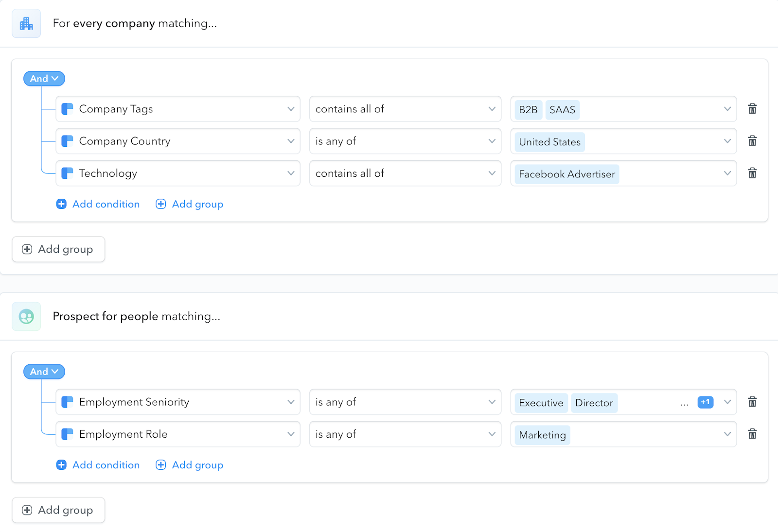Expand the United States values dropdown arrow
The width and height of the screenshot is (778, 532).
(727, 141)
